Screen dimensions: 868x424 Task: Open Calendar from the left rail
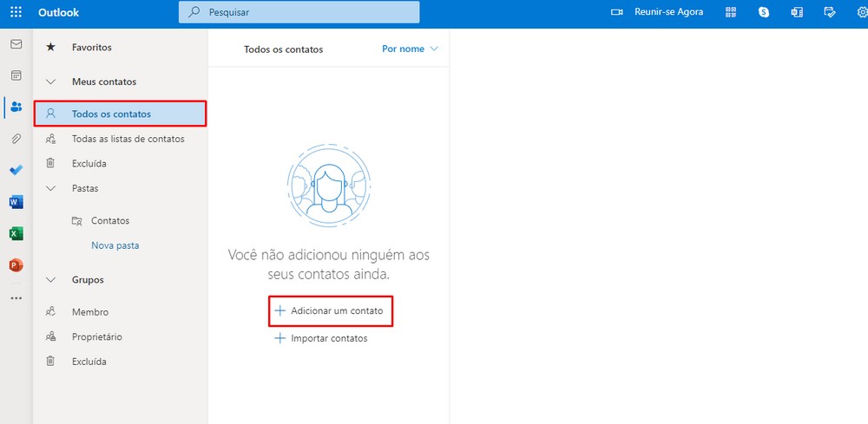coord(16,75)
